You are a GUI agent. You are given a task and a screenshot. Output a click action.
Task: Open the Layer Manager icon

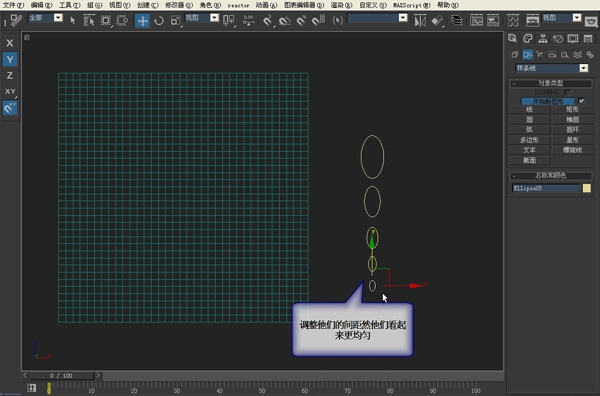point(456,20)
